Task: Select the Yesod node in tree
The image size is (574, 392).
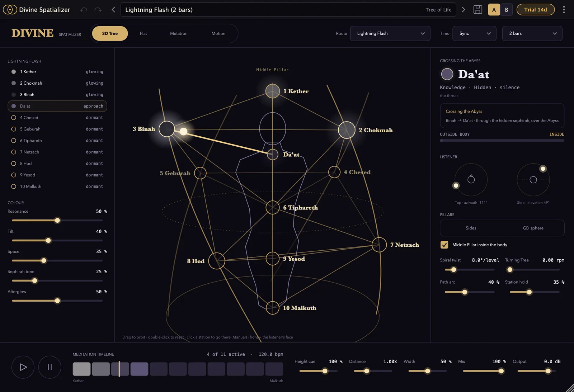Action: coord(273,259)
